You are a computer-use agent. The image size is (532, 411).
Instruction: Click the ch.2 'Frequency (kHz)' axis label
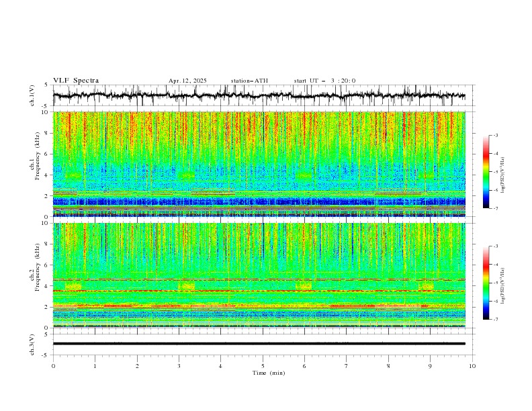pos(38,267)
